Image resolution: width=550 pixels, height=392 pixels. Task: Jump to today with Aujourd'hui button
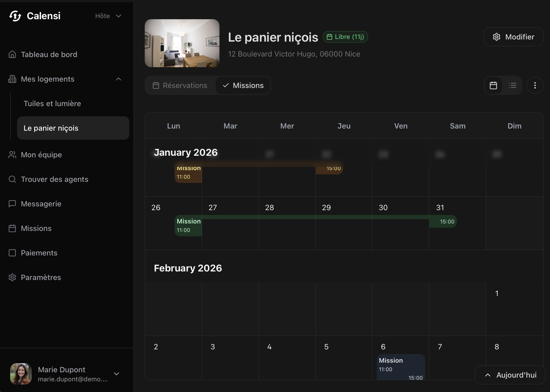[x=510, y=375]
